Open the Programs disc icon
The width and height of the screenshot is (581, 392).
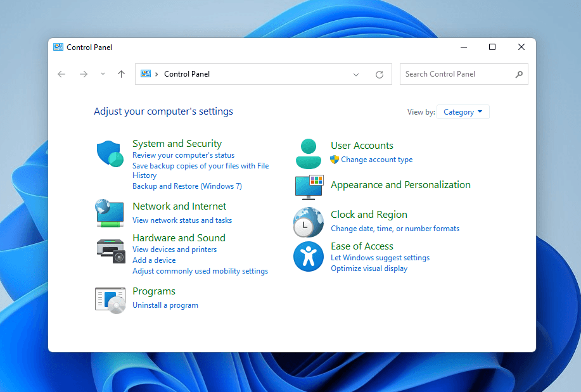(110, 300)
